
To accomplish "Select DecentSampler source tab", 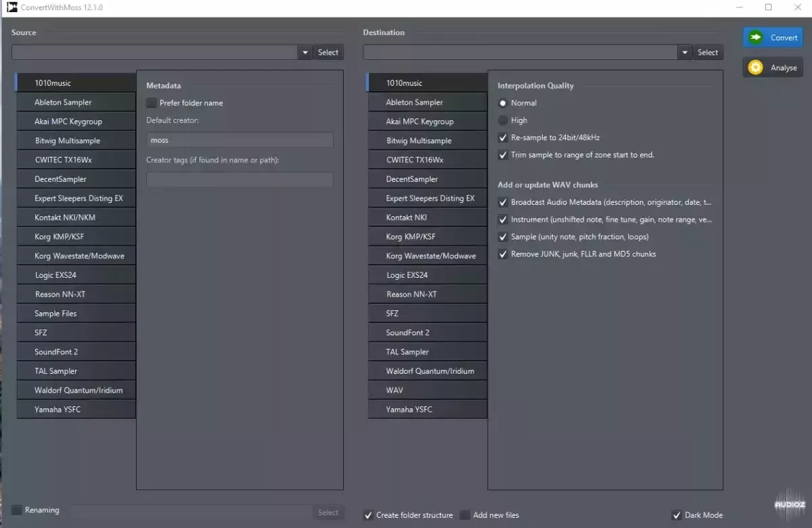I will click(76, 179).
